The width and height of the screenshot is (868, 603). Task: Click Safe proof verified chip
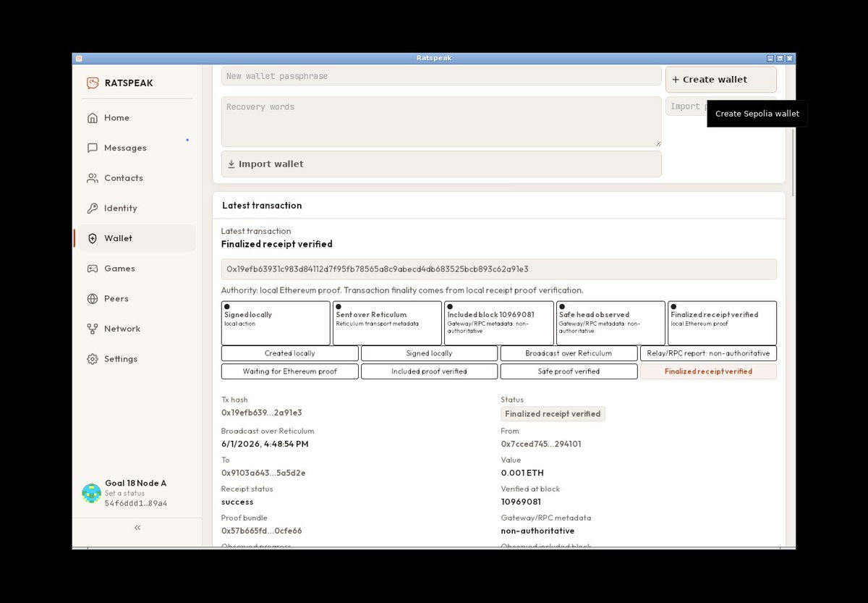569,371
